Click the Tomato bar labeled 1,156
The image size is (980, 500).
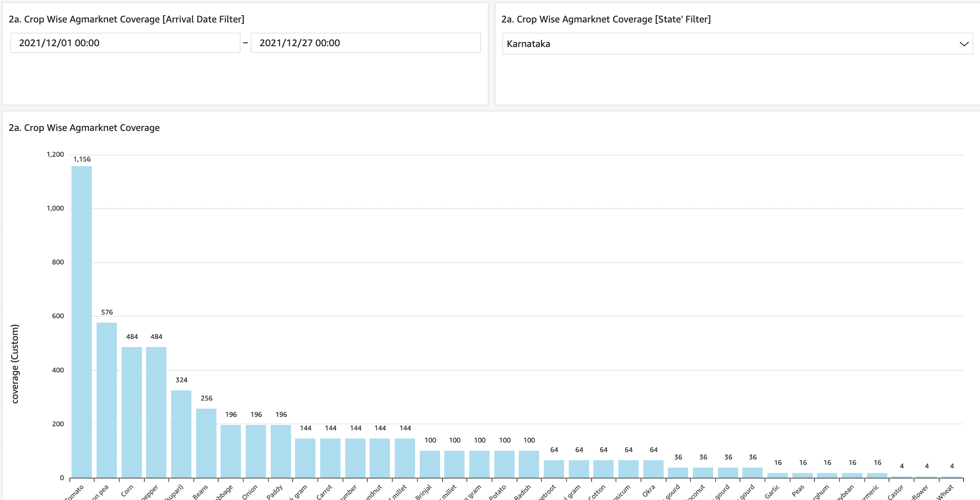pyautogui.click(x=82, y=322)
